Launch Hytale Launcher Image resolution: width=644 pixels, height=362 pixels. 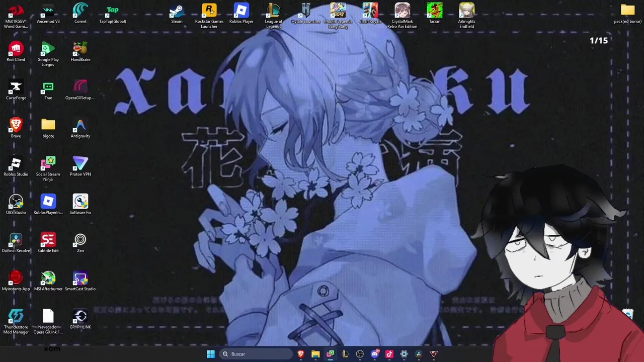(x=306, y=13)
